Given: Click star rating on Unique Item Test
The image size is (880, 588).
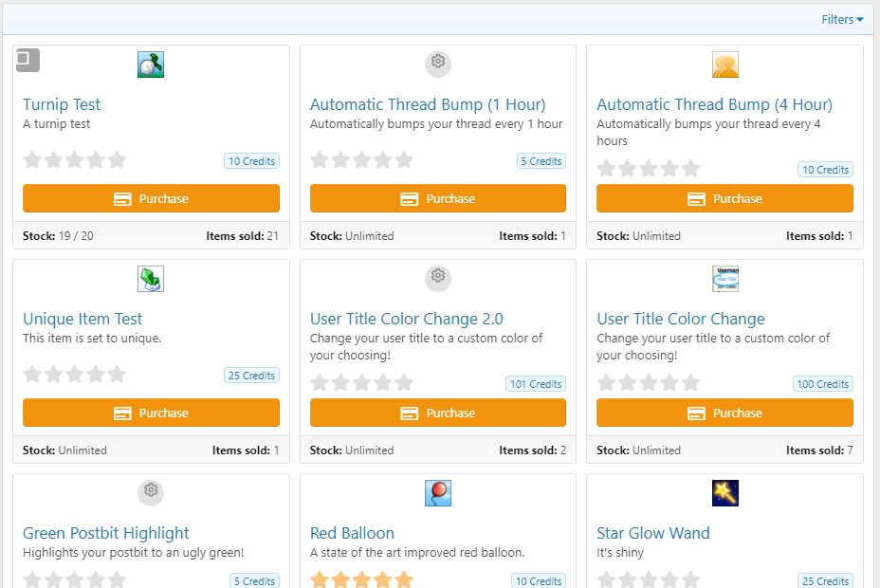Looking at the screenshot, I should coord(75,375).
